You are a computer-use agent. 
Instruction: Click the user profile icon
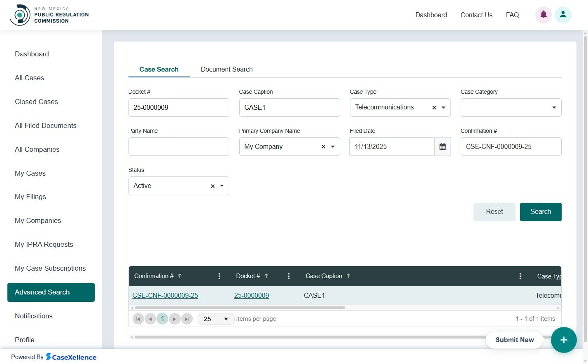(563, 15)
